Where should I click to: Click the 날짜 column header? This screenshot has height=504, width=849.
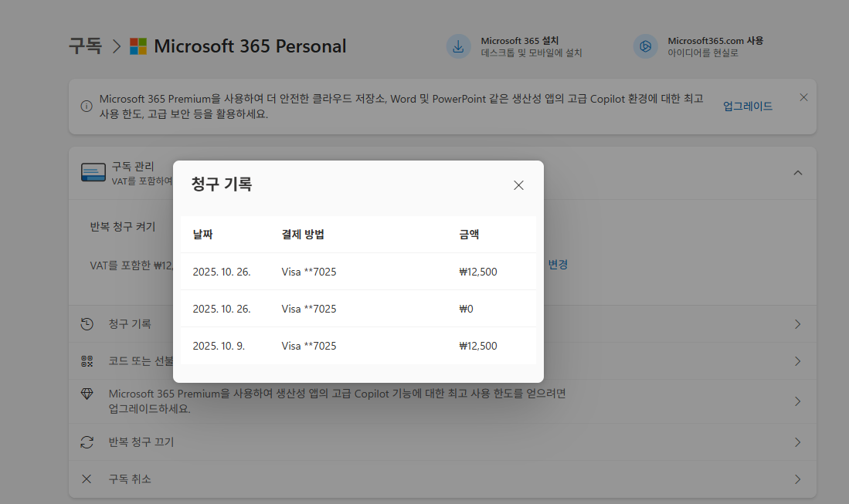click(x=203, y=234)
